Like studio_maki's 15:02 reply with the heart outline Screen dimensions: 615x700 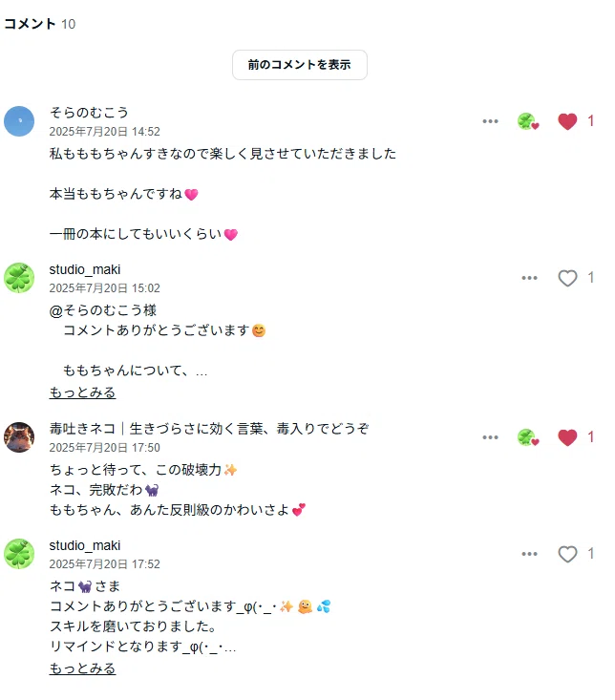[x=567, y=278]
